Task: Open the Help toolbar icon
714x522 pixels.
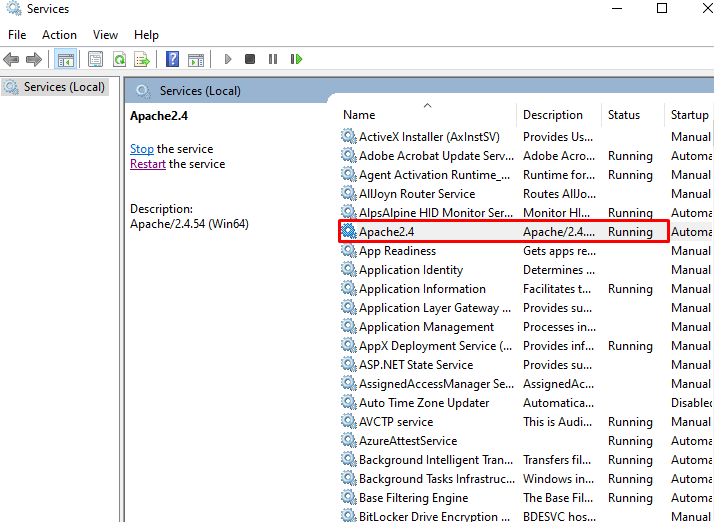Action: pos(172,59)
